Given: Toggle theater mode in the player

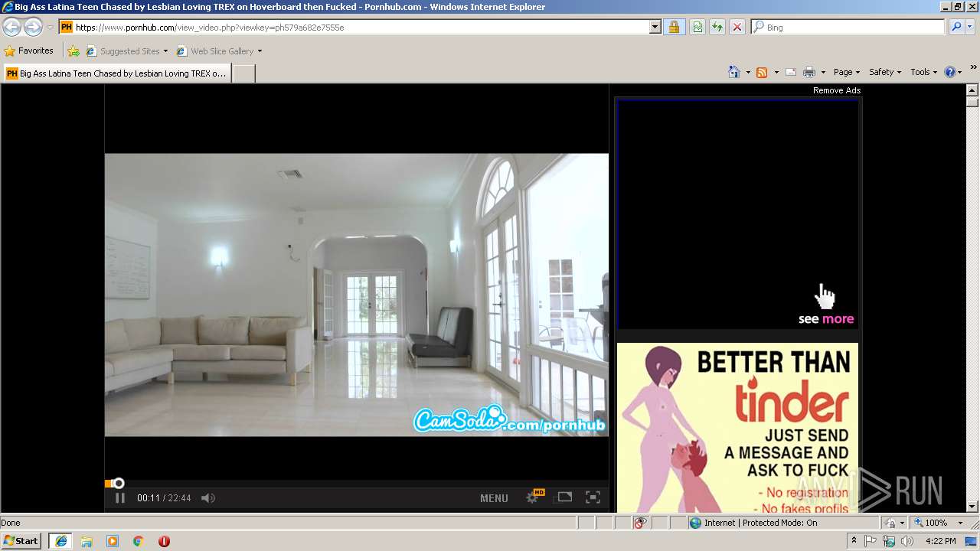Looking at the screenshot, I should pos(564,497).
